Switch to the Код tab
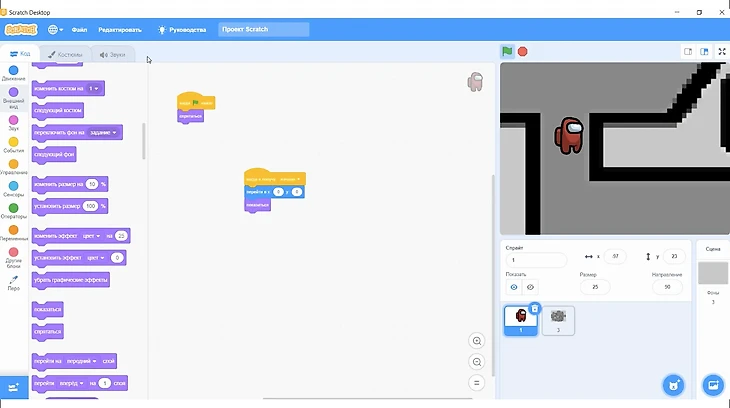 (x=20, y=54)
